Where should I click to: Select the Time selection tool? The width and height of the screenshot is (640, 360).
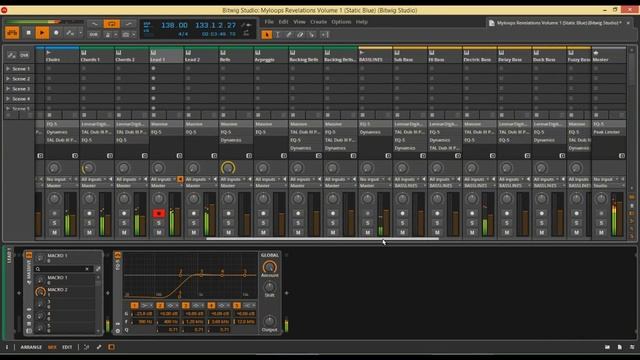coord(278,35)
